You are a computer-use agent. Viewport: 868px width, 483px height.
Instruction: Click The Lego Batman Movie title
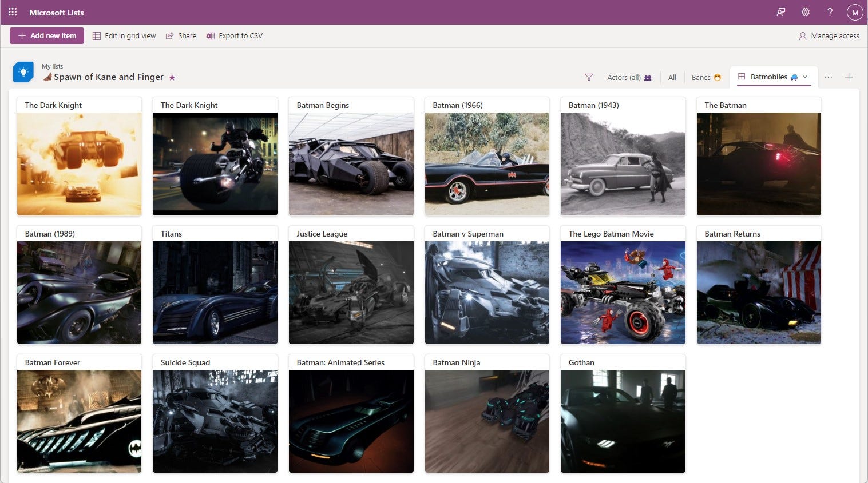[x=611, y=234]
